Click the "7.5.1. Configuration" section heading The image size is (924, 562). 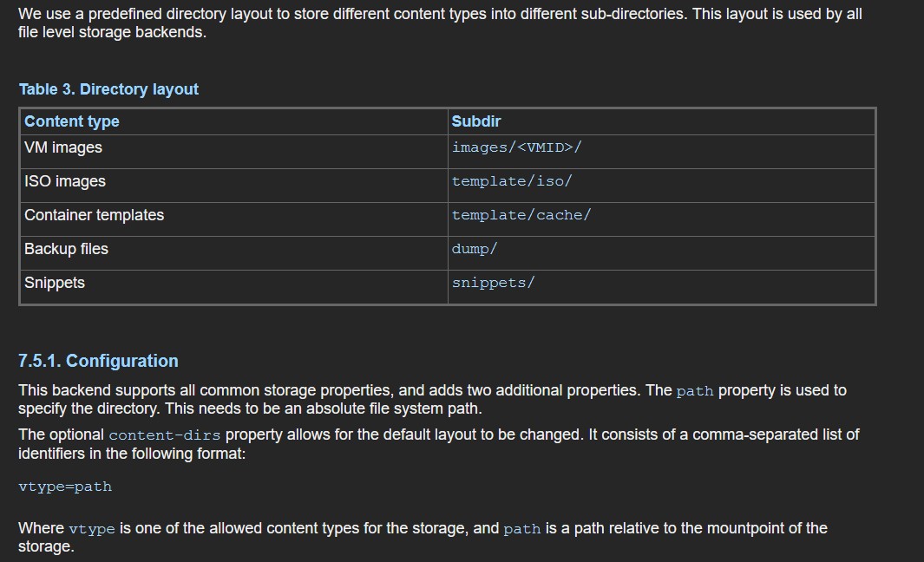[98, 361]
